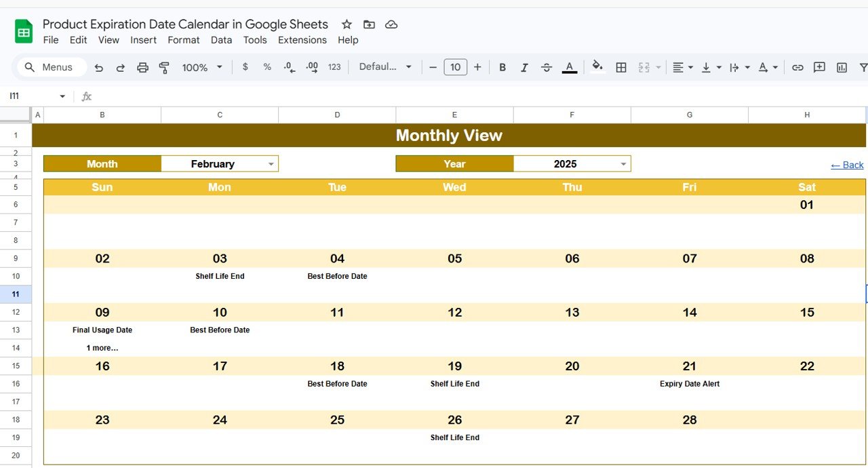Expand the merge cells dropdown arrow
The image size is (868, 468).
pyautogui.click(x=658, y=67)
